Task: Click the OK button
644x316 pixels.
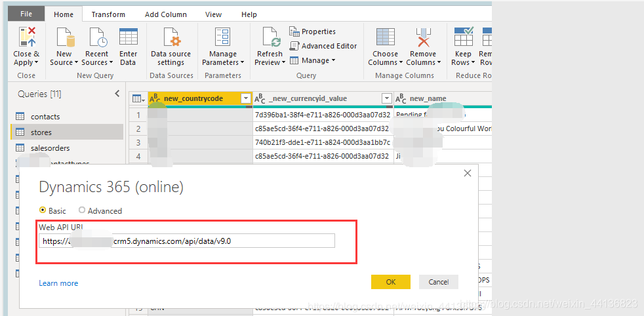Action: (x=391, y=282)
